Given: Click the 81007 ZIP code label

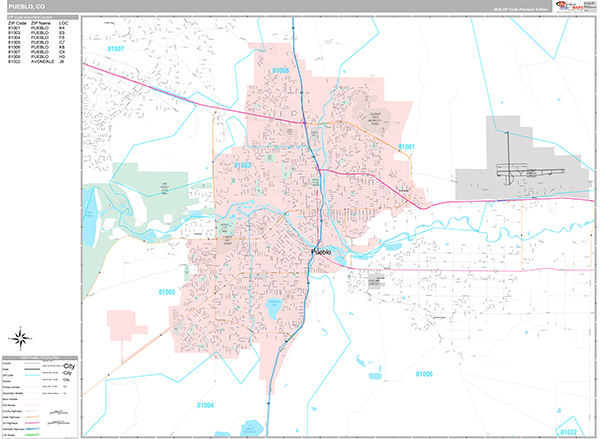Looking at the screenshot, I should point(117,48).
